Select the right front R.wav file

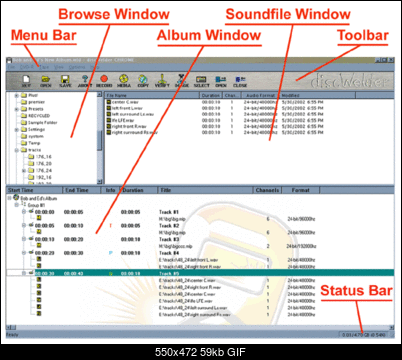pos(129,126)
